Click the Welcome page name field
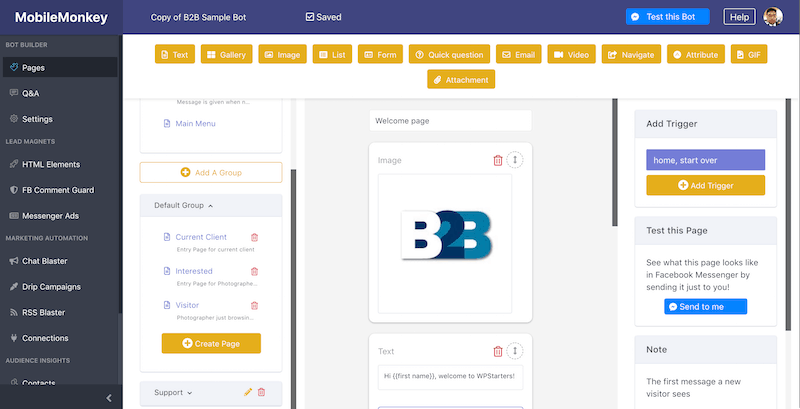Viewport: 800px width, 409px height. [449, 121]
